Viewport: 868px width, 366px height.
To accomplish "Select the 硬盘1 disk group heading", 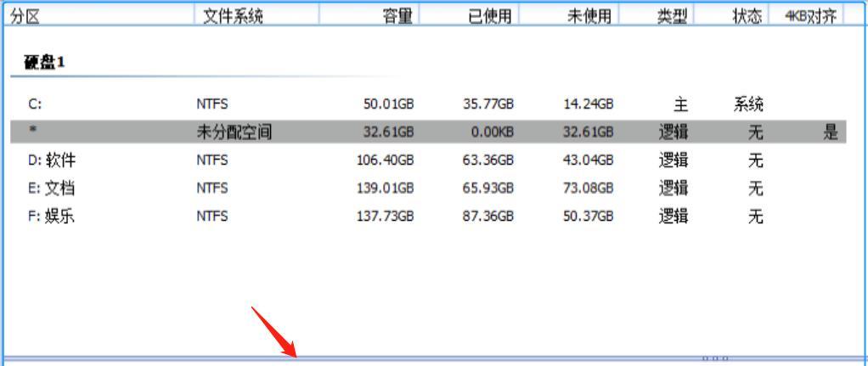I will 45,63.
